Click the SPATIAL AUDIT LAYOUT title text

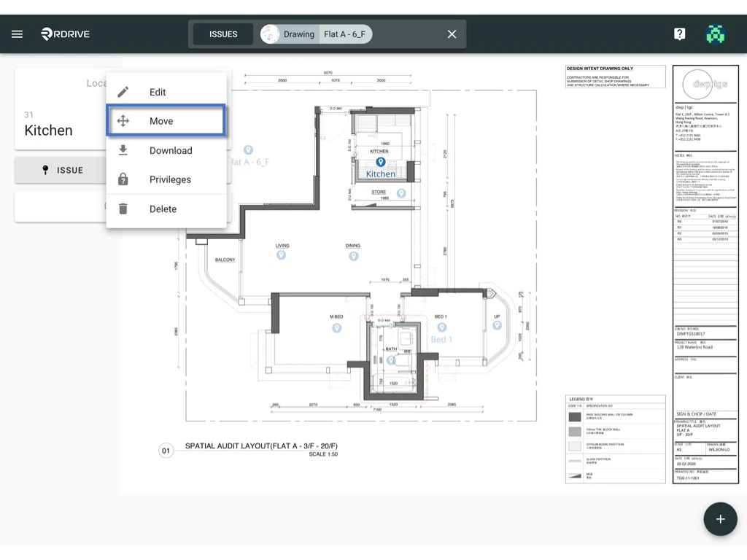[261, 446]
